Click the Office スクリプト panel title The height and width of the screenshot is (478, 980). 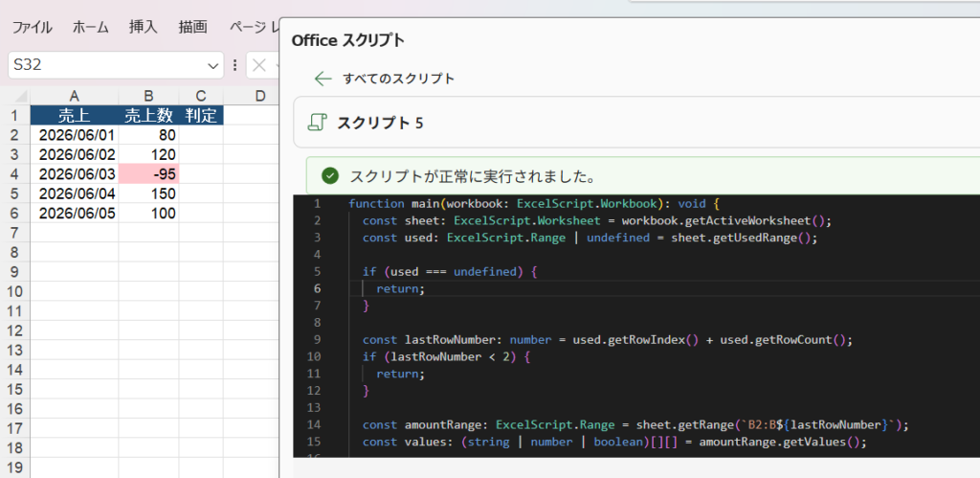tap(348, 40)
